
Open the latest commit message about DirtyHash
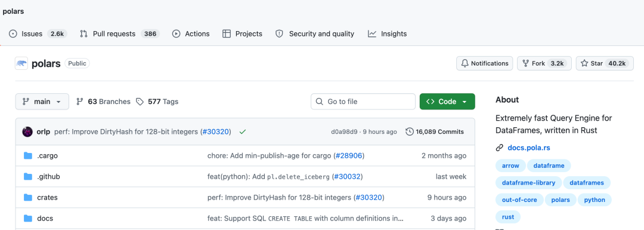click(x=127, y=132)
